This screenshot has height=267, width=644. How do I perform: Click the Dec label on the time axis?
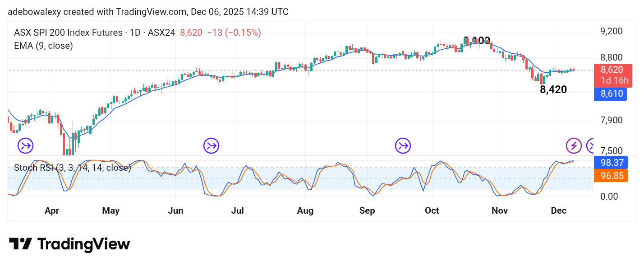(x=558, y=211)
